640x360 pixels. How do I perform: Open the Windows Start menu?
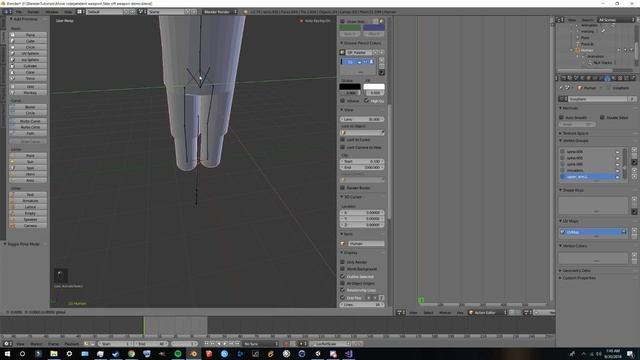[x=7, y=353]
